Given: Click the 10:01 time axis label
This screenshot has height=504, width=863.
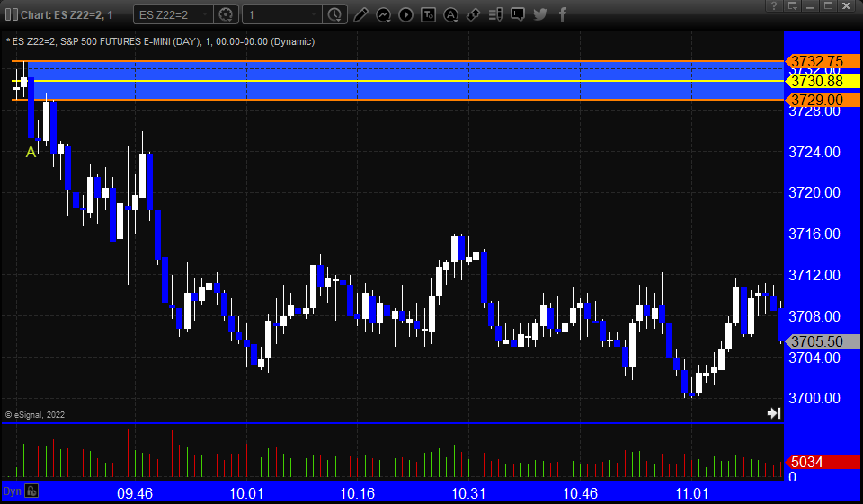Looking at the screenshot, I should coord(246,493).
